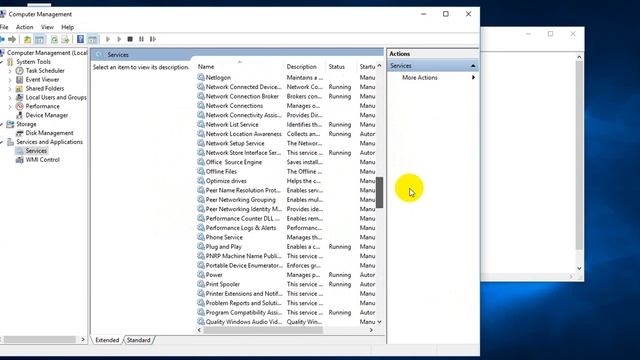Open Disk Management from the tree
640x360 pixels.
[x=49, y=133]
